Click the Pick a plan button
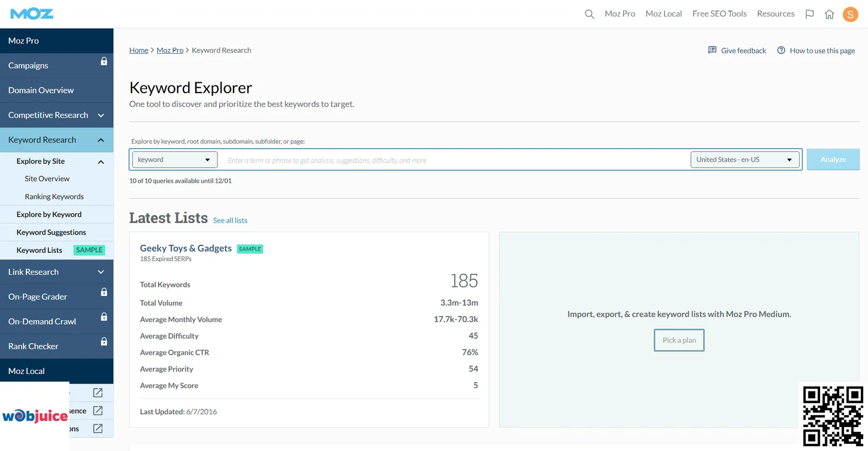 [x=679, y=340]
